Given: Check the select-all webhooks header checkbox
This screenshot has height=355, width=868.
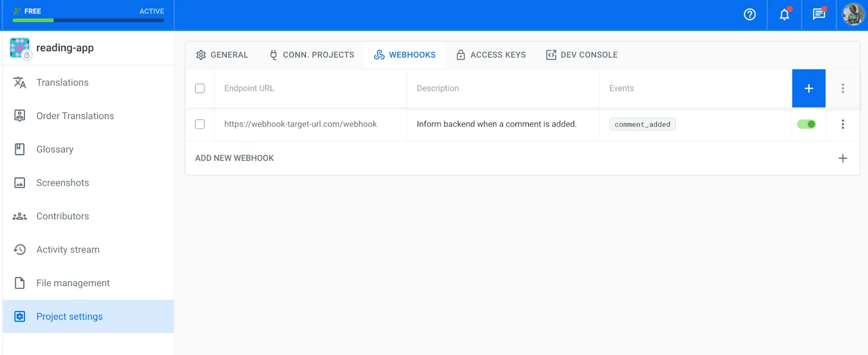Looking at the screenshot, I should [200, 88].
